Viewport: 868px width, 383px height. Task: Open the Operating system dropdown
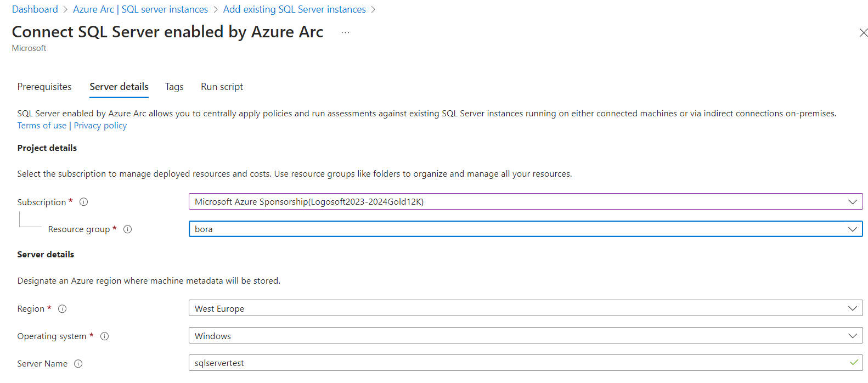click(x=525, y=336)
